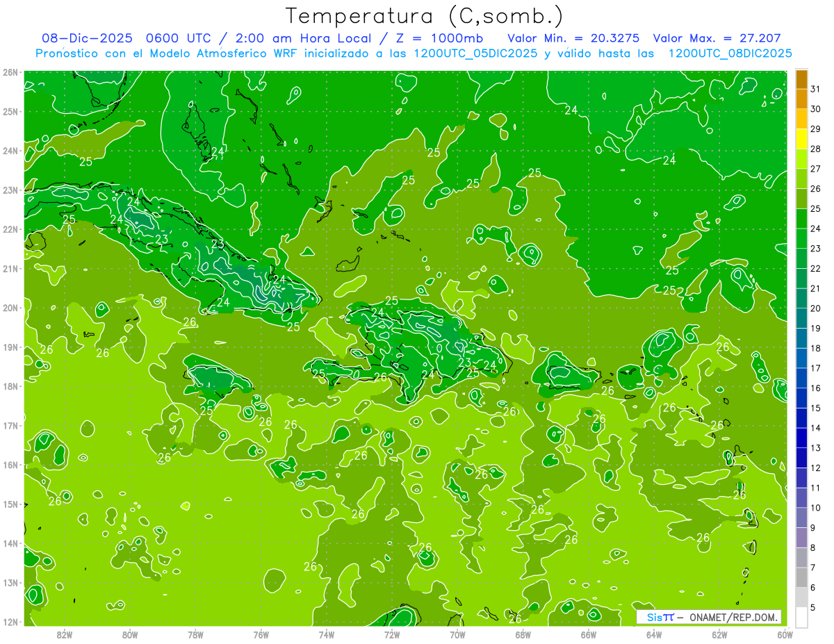Click the latitude axis label "22N"
This screenshot has height=644, width=834.
pyautogui.click(x=10, y=229)
